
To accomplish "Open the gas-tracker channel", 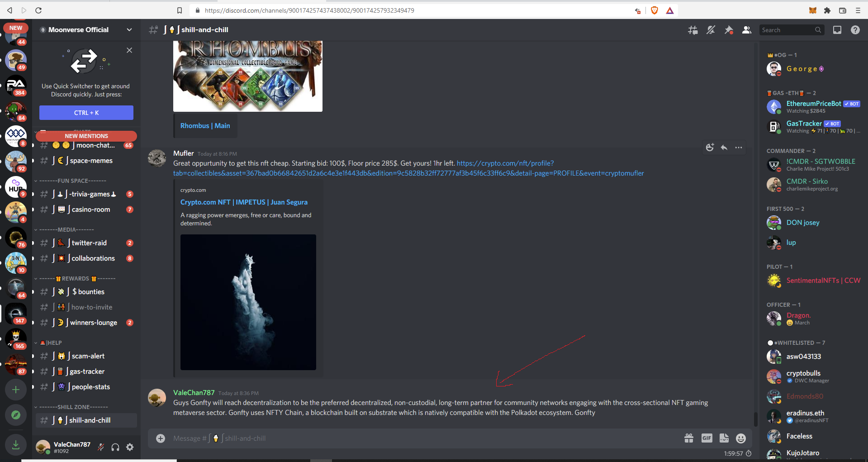I will pos(86,372).
